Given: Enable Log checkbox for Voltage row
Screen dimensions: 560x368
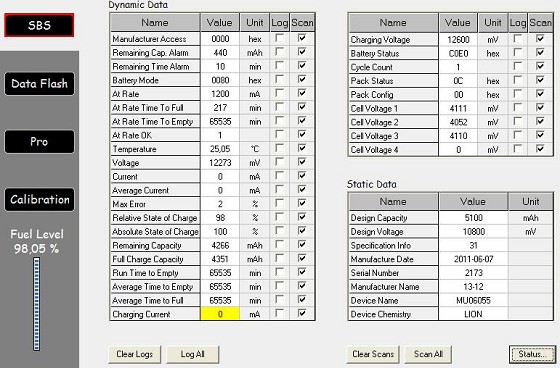Looking at the screenshot, I should pos(280,162).
